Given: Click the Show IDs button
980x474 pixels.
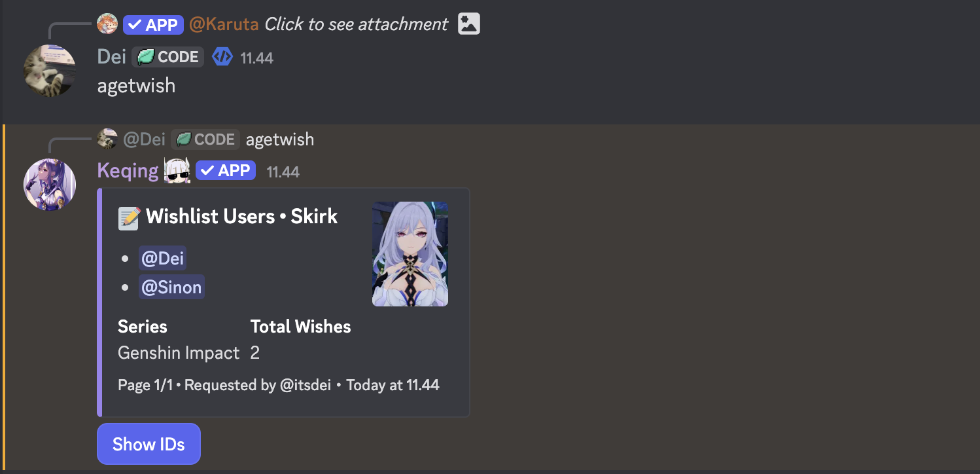Looking at the screenshot, I should pyautogui.click(x=149, y=444).
